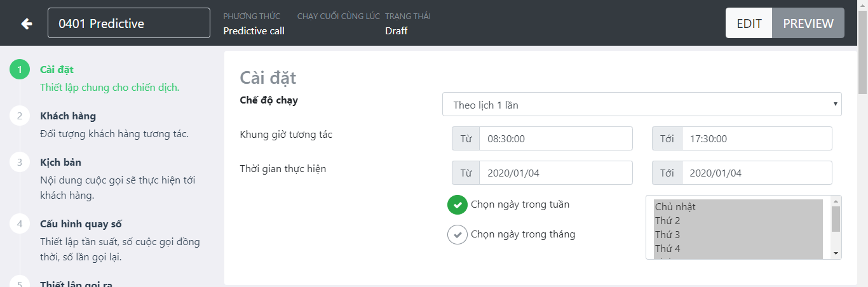Open the Kịch bản step
Viewport: 868px width, 287px height.
60,163
